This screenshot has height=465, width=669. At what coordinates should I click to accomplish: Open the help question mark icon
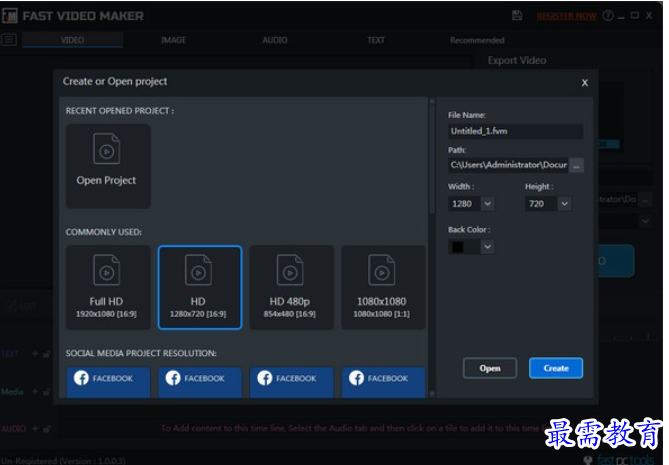(x=608, y=16)
